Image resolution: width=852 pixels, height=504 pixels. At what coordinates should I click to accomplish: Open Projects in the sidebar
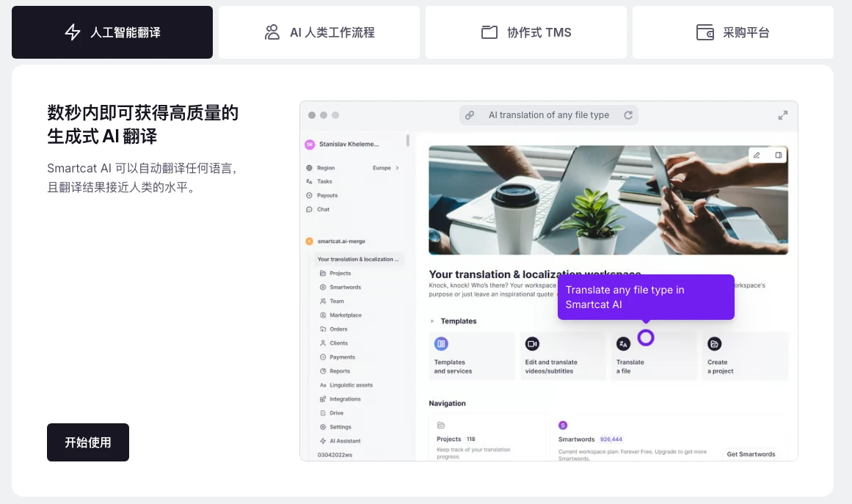pos(341,273)
